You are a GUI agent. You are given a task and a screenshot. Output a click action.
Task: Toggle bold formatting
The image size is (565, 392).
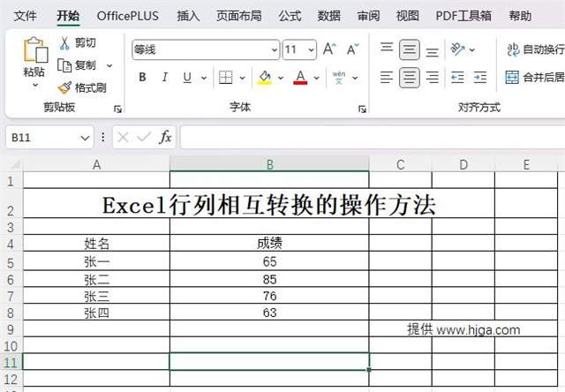[143, 78]
